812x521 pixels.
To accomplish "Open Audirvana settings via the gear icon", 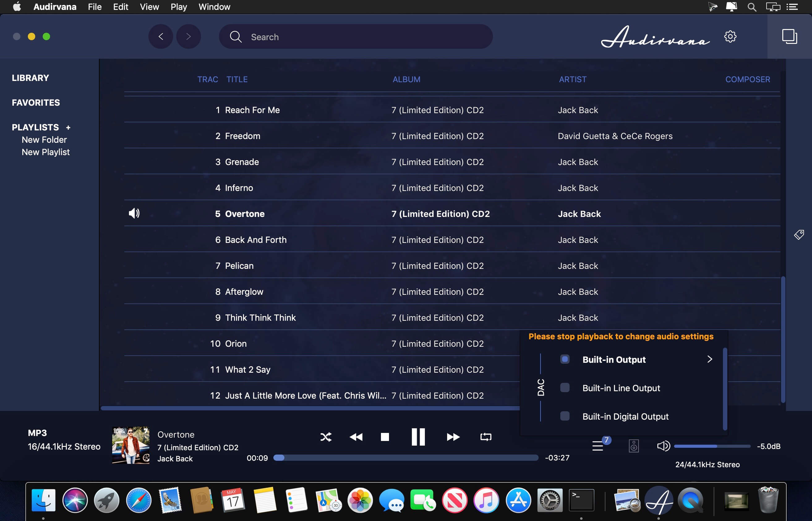I will (730, 36).
